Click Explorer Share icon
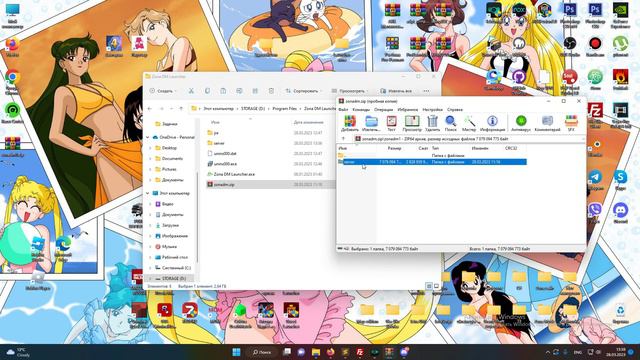 pos(255,91)
